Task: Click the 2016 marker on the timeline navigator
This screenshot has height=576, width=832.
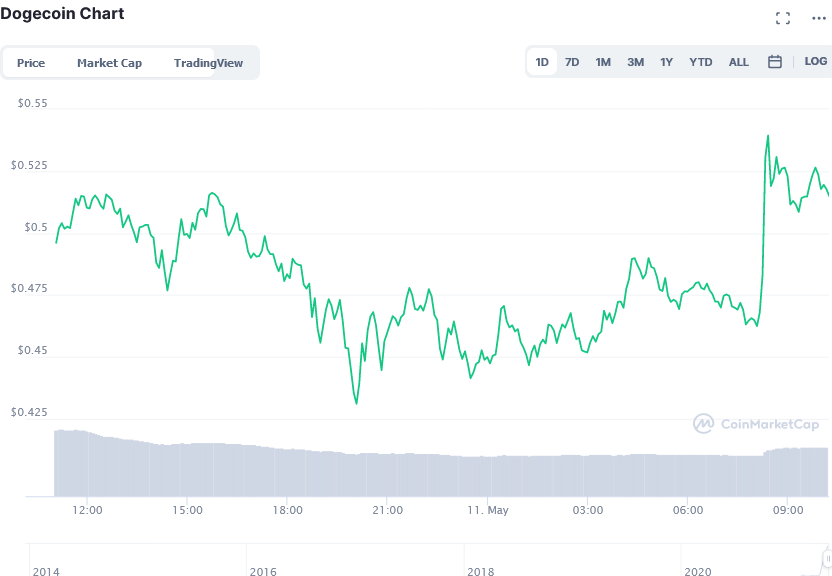Action: [263, 571]
